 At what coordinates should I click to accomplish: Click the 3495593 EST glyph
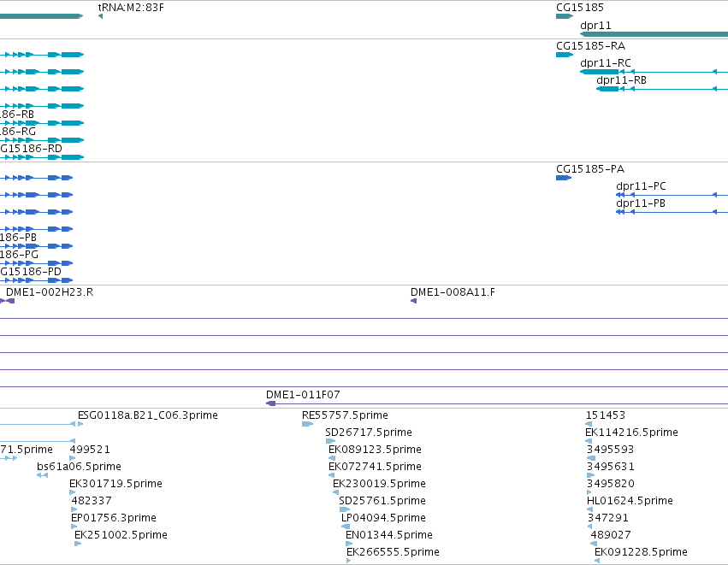tap(591, 458)
